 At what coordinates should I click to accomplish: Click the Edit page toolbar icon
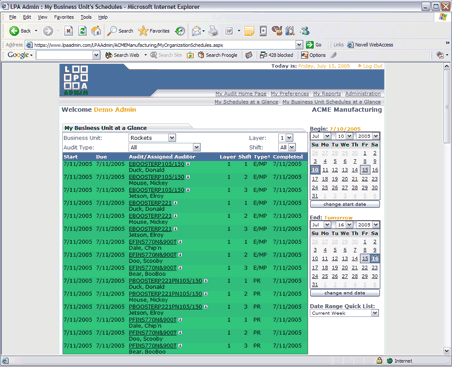229,31
